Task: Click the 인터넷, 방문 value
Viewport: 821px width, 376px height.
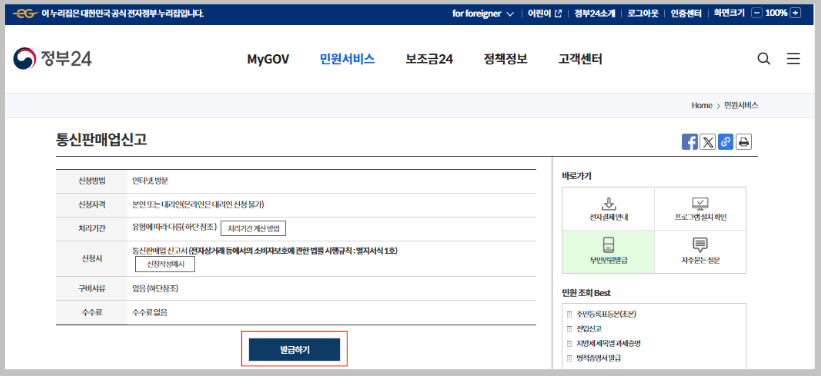Action: pyautogui.click(x=150, y=181)
